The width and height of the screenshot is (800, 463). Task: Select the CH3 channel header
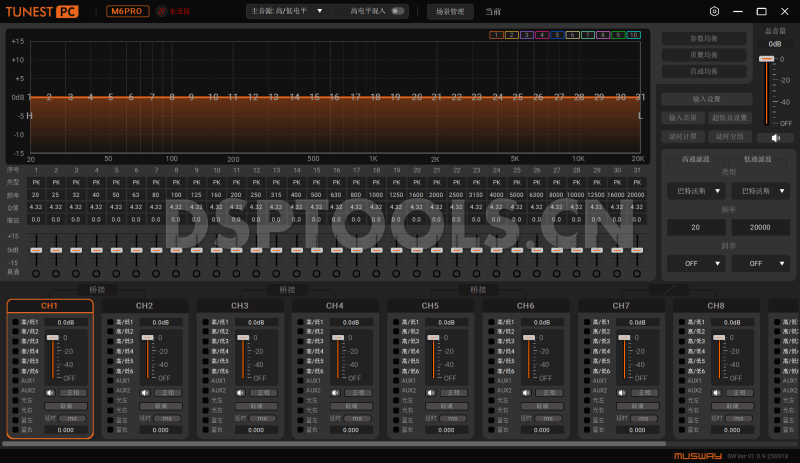point(240,306)
